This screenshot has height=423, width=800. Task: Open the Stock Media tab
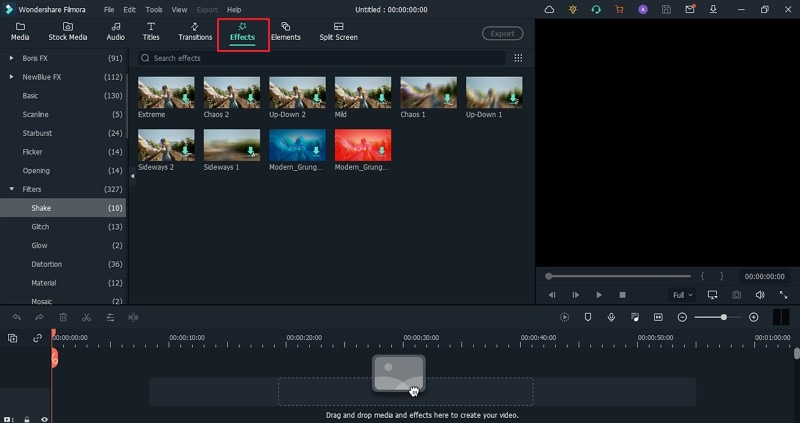pos(68,32)
